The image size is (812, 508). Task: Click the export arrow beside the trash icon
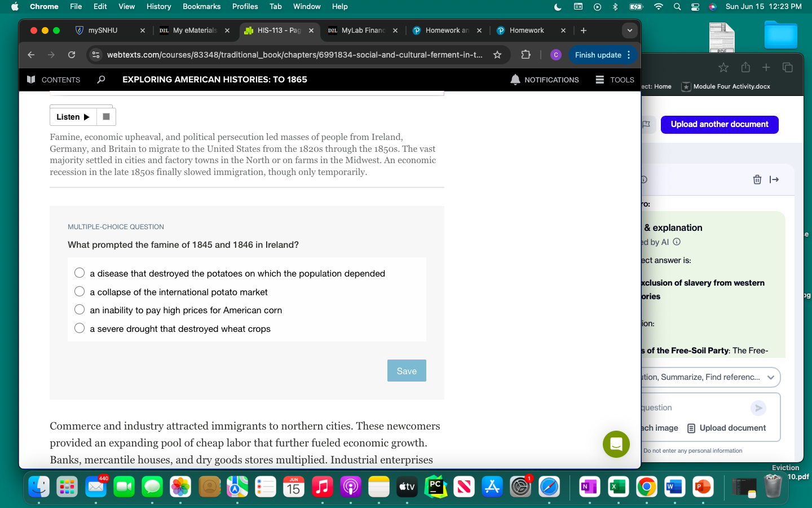click(774, 179)
